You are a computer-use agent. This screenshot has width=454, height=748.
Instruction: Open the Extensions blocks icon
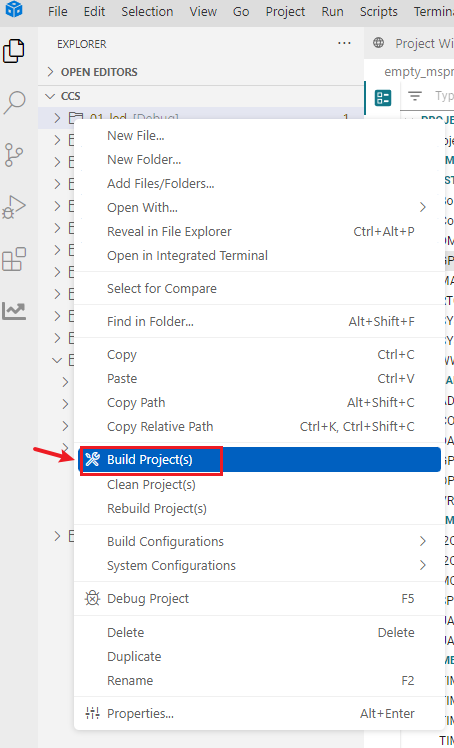(14, 260)
